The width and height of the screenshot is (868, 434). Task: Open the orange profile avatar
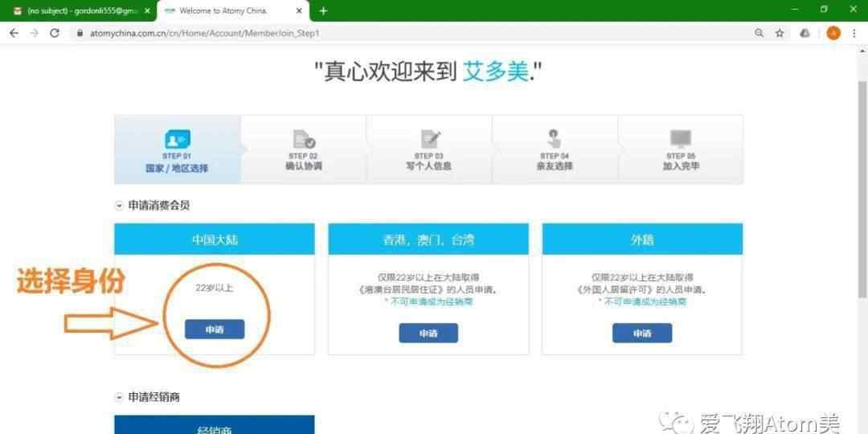[x=833, y=33]
